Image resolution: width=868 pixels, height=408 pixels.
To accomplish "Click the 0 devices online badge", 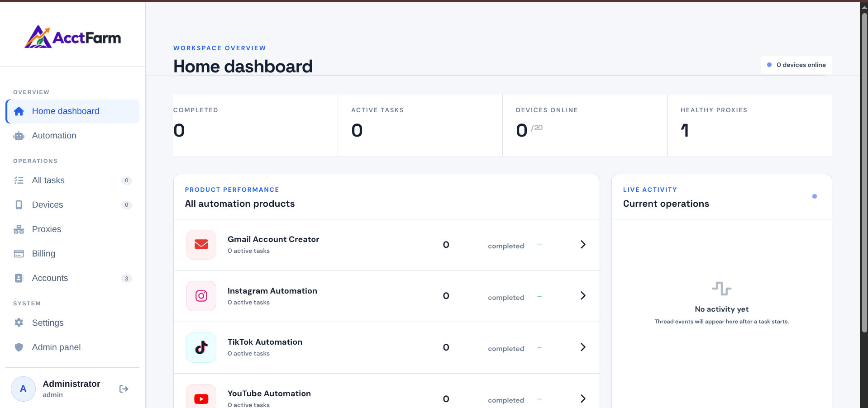I will click(796, 65).
